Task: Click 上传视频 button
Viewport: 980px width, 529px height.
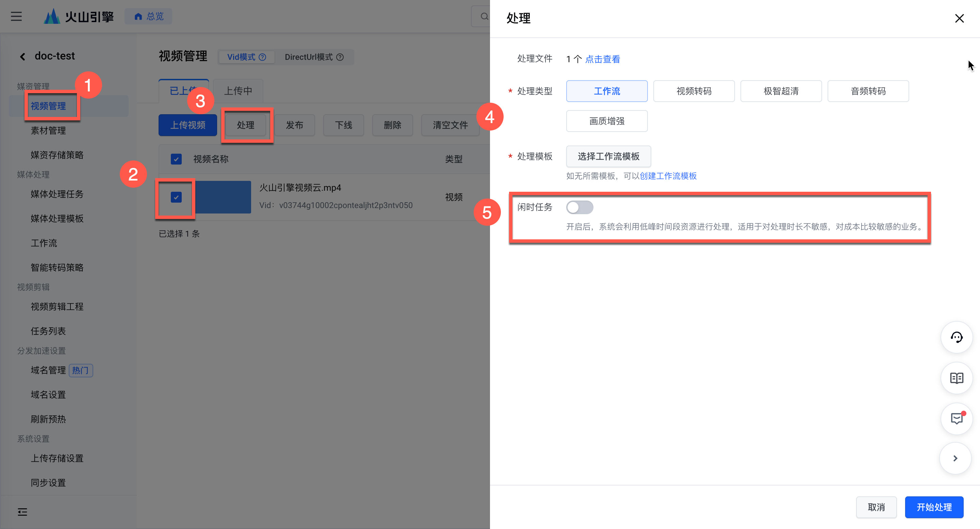Action: pyautogui.click(x=187, y=125)
